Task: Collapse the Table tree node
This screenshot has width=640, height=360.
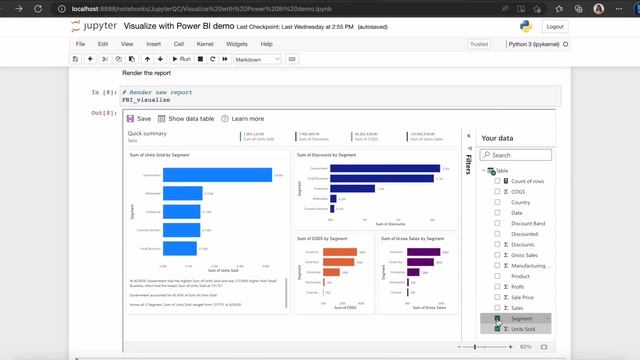Action: click(x=484, y=171)
